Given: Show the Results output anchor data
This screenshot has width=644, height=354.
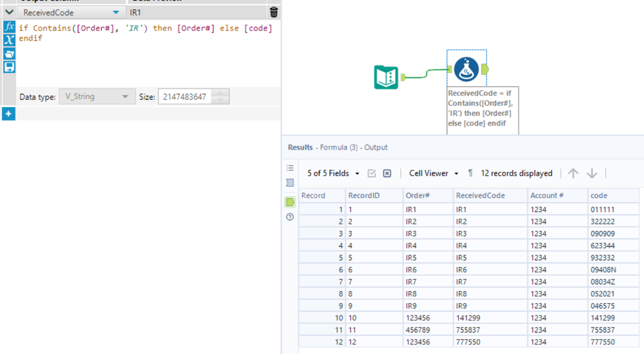Looking at the screenshot, I should (x=290, y=202).
